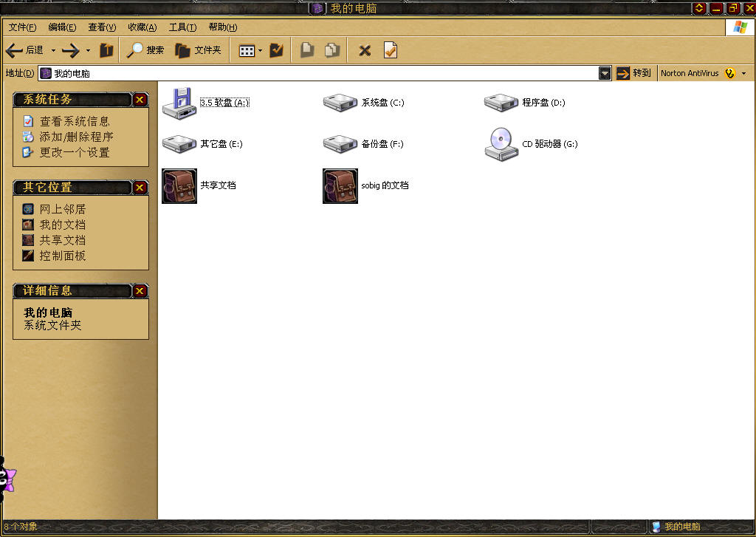Click the 查看系统信息 link
Screen dimensions: 756x537
75,122
